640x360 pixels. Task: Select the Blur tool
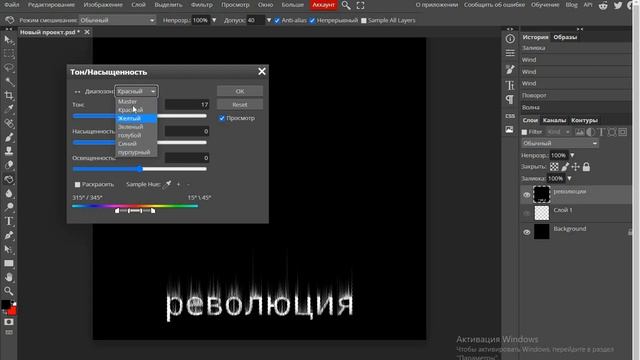(x=9, y=193)
